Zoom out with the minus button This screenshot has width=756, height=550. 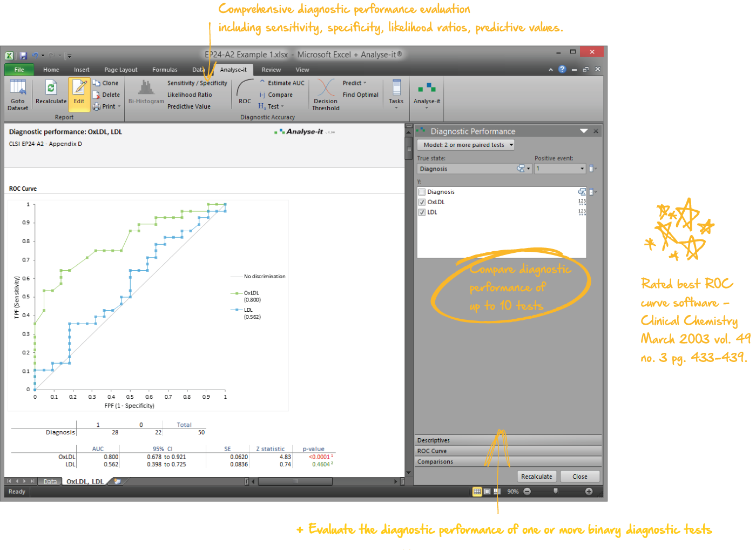527,492
